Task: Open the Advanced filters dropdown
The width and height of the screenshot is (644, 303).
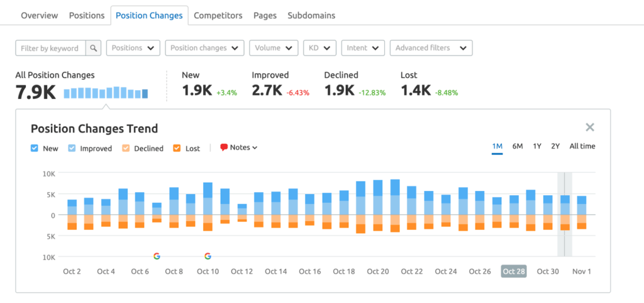Action: tap(431, 48)
